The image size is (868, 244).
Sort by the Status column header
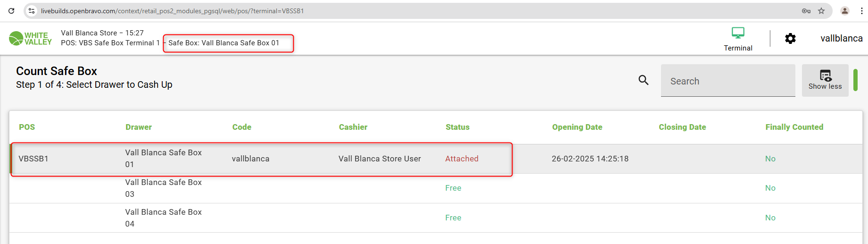[x=457, y=127]
